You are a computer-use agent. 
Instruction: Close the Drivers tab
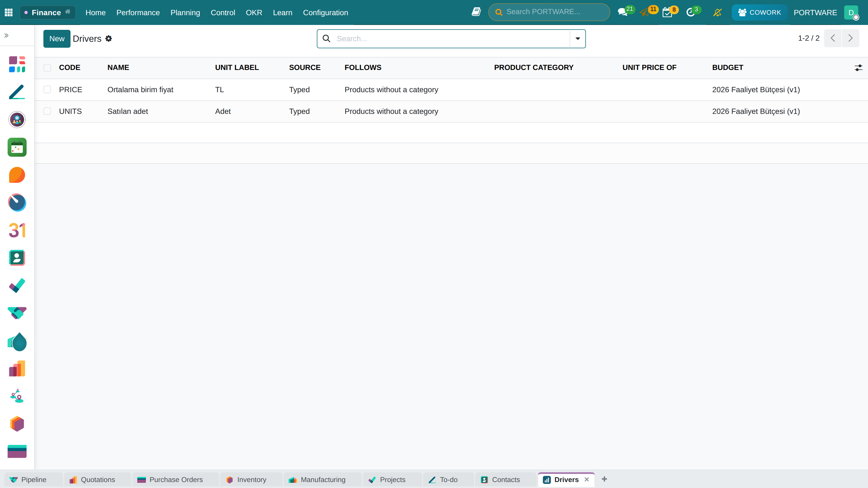point(587,479)
